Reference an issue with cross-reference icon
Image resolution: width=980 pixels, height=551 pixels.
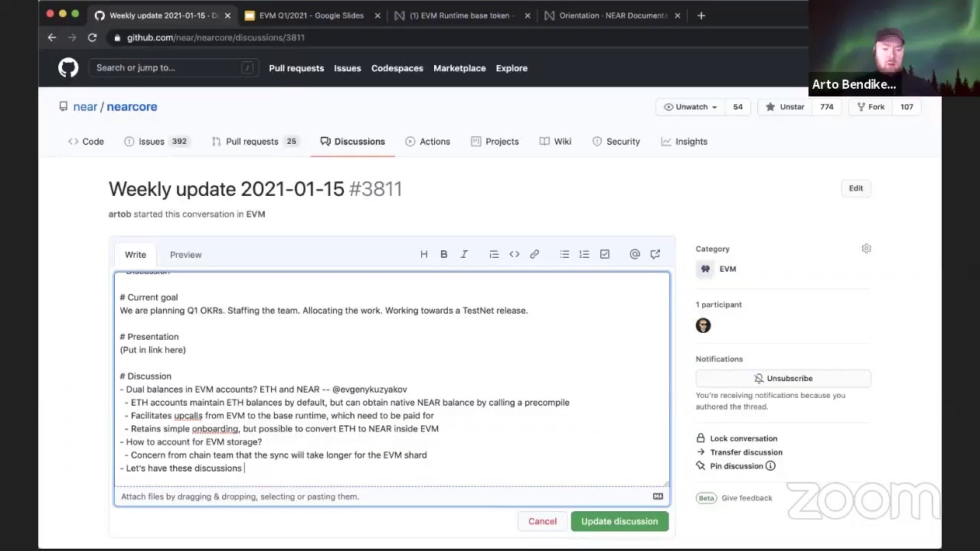click(655, 254)
